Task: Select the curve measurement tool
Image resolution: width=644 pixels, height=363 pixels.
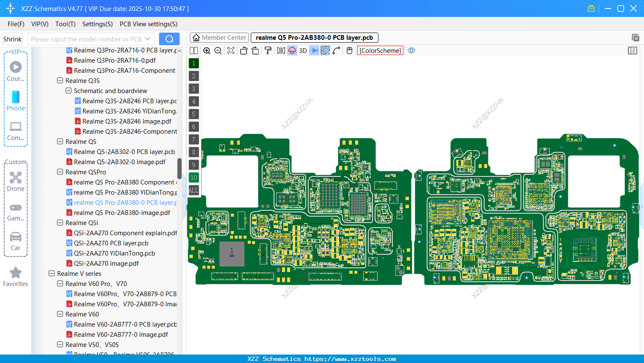Action: coord(336,50)
